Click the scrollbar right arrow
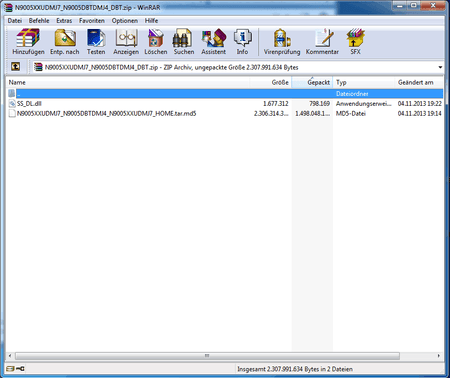450x378 pixels. pos(439,356)
